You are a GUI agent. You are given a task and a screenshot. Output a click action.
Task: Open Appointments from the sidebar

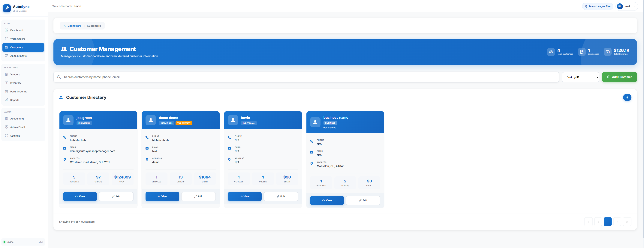click(x=18, y=56)
